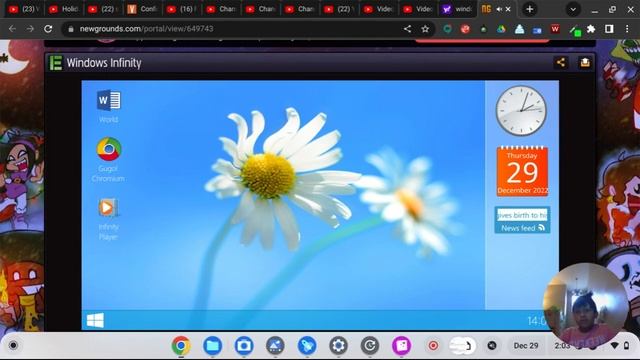The width and height of the screenshot is (640, 360).
Task: Open the World document icon in the game
Action: pyautogui.click(x=109, y=106)
